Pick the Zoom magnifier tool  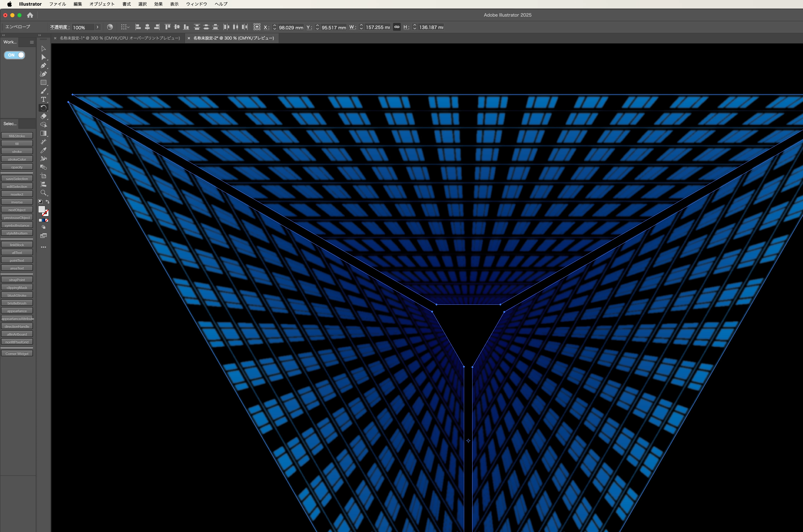(x=44, y=193)
